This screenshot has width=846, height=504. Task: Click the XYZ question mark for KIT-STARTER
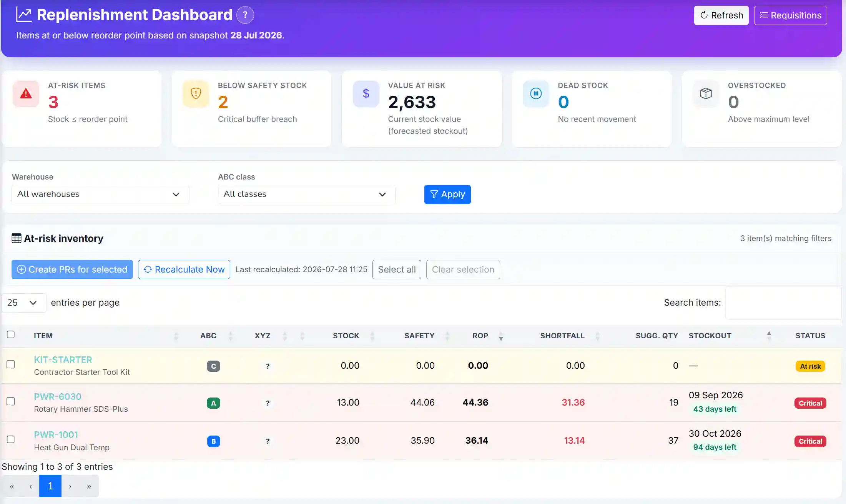point(268,366)
